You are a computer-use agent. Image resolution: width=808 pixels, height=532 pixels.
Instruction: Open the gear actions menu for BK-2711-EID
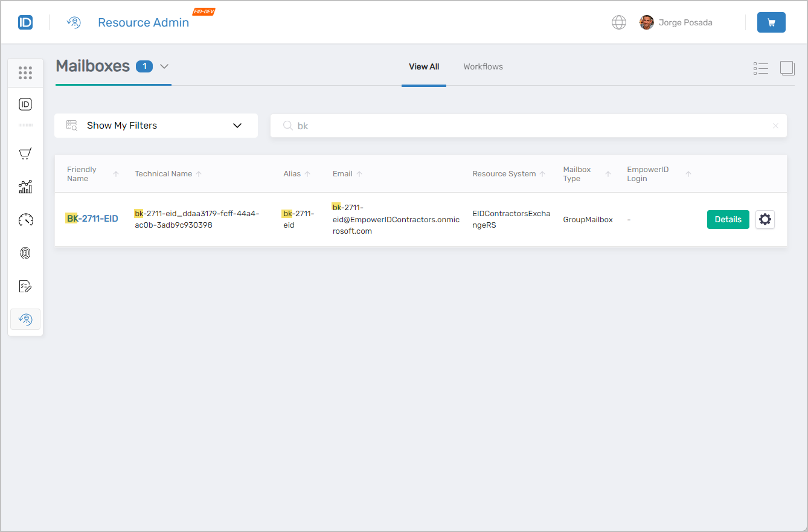765,219
